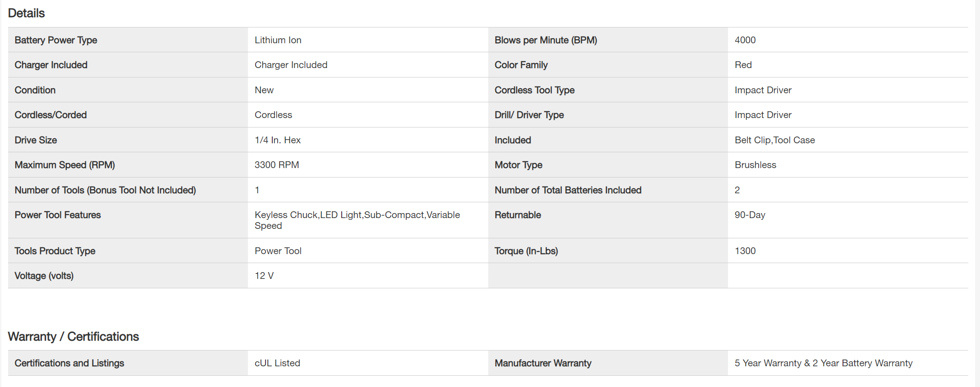The height and width of the screenshot is (387, 980).
Task: Click the 90-Day returnable value
Action: [x=750, y=215]
